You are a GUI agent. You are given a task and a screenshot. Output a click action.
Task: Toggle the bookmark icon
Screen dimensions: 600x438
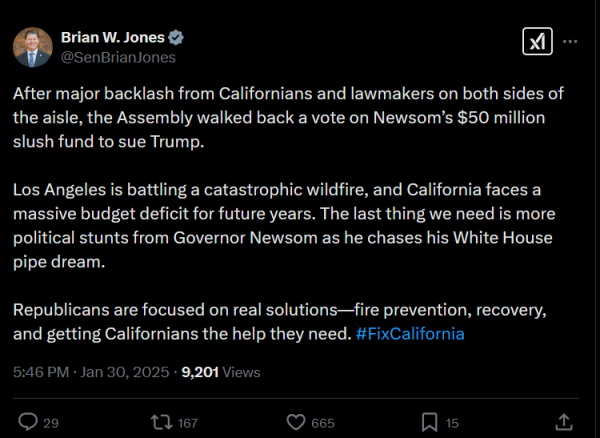click(428, 422)
